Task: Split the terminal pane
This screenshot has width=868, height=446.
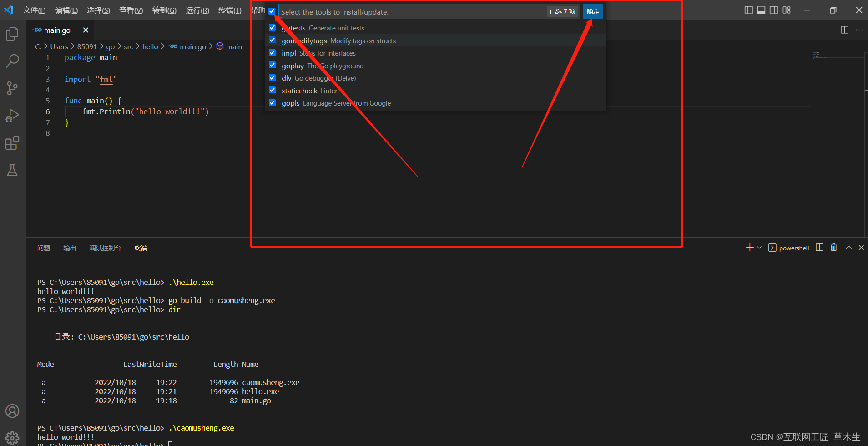Action: (819, 247)
